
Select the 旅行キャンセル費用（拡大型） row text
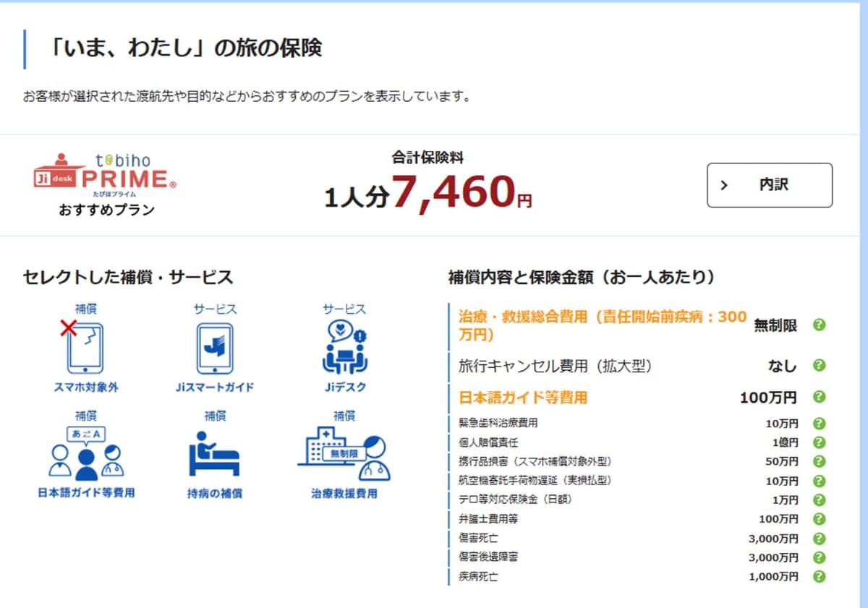556,366
